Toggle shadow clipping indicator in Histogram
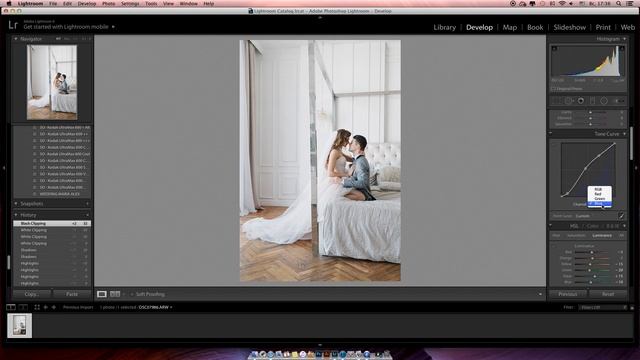The image size is (640, 360). coord(554,49)
